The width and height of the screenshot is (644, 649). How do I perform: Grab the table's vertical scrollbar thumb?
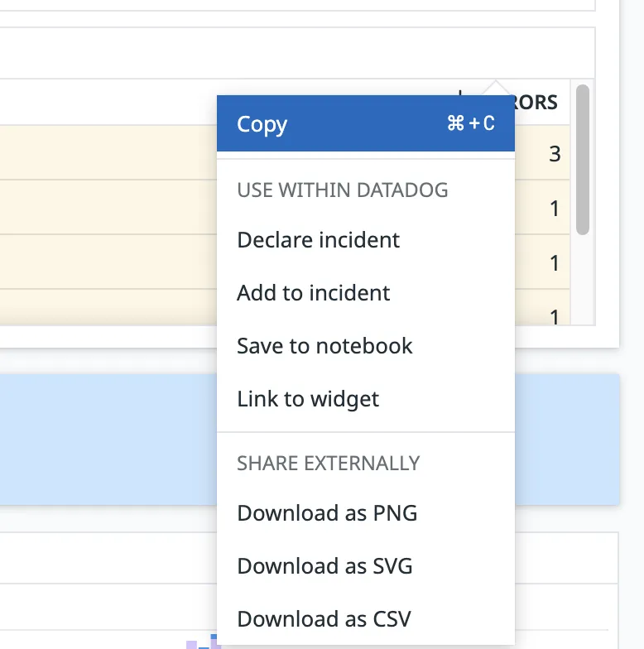(583, 157)
